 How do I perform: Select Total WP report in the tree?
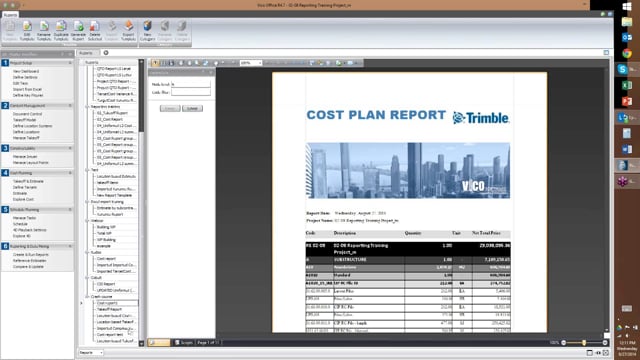pos(104,233)
